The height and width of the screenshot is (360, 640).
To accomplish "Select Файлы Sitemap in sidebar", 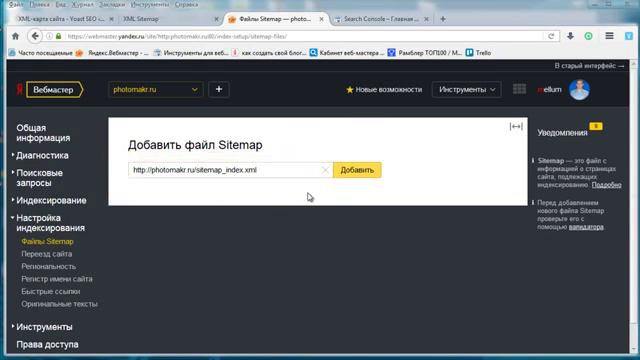I will pyautogui.click(x=47, y=242).
